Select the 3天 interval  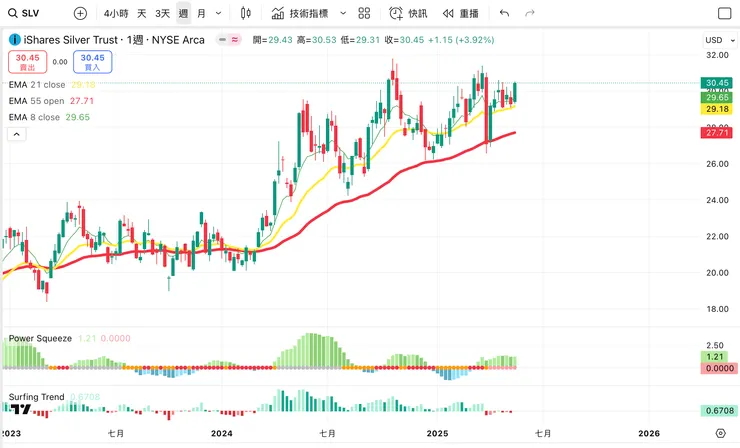(162, 13)
